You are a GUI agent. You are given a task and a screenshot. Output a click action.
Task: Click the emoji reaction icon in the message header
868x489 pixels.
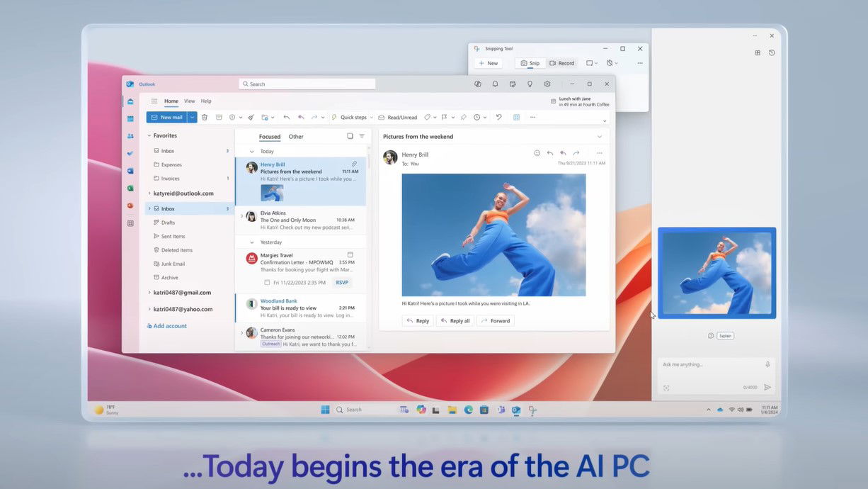537,153
